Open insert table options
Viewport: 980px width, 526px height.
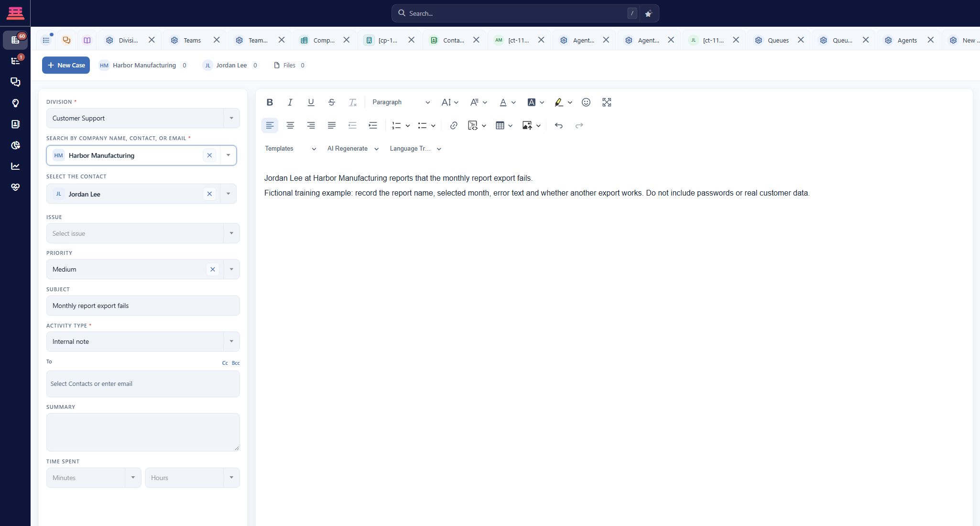pyautogui.click(x=504, y=125)
